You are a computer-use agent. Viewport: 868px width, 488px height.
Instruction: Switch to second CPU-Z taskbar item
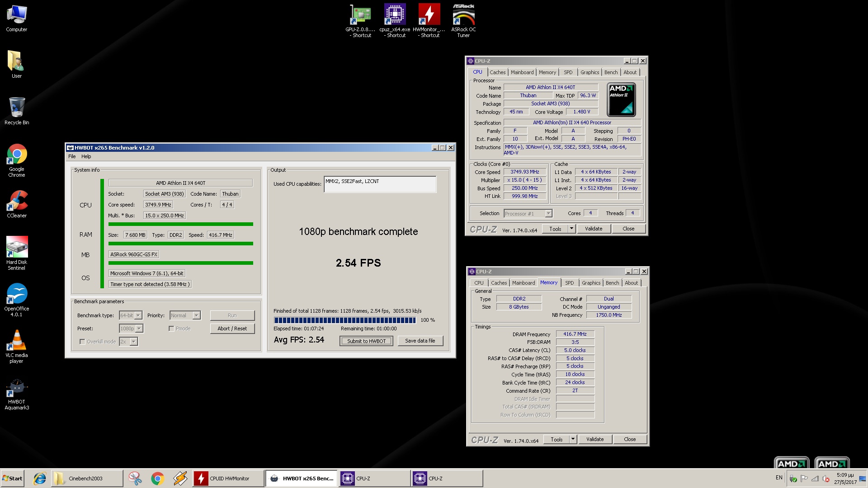tap(447, 479)
